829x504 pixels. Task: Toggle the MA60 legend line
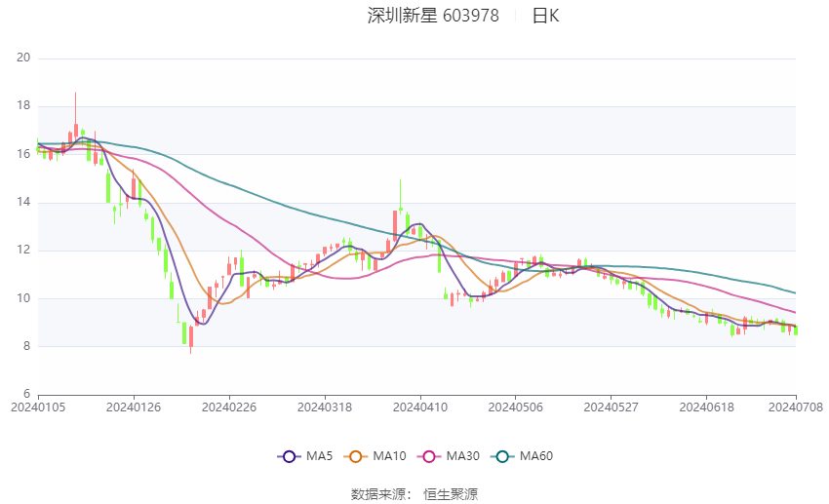[x=522, y=456]
